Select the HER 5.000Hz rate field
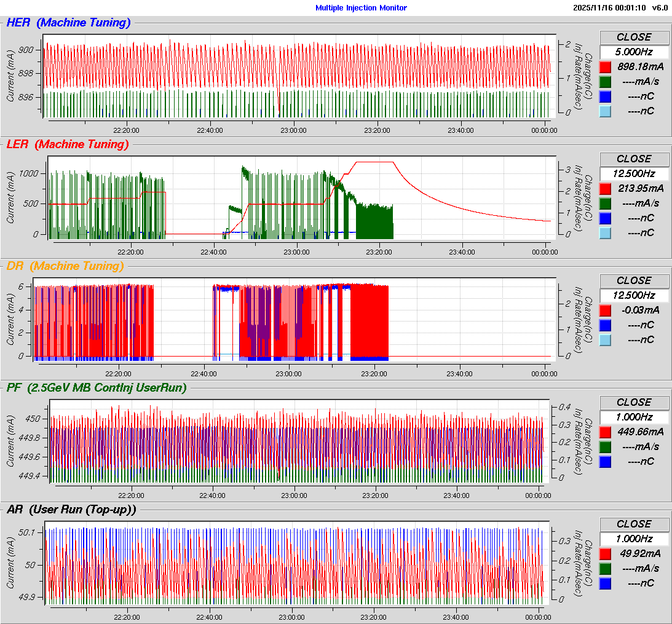 point(634,52)
